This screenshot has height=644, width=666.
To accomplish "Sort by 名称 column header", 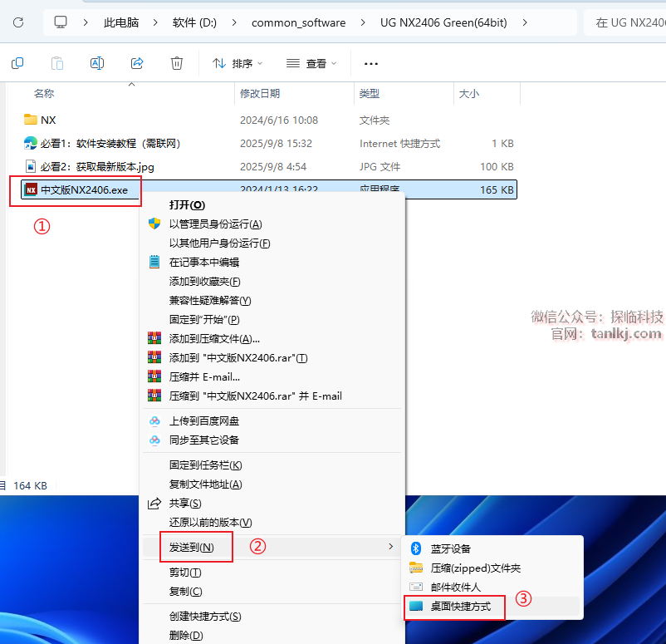I will pyautogui.click(x=44, y=94).
